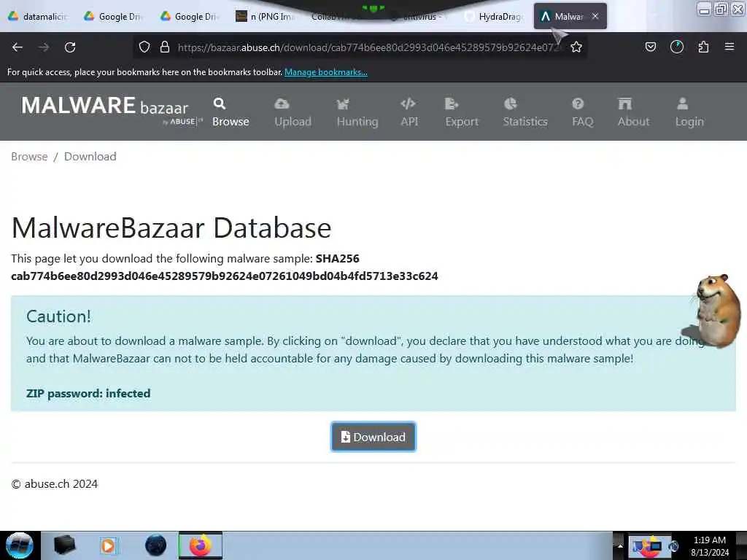Click the Download breadcrumb text
The height and width of the screenshot is (560, 747).
coord(90,157)
